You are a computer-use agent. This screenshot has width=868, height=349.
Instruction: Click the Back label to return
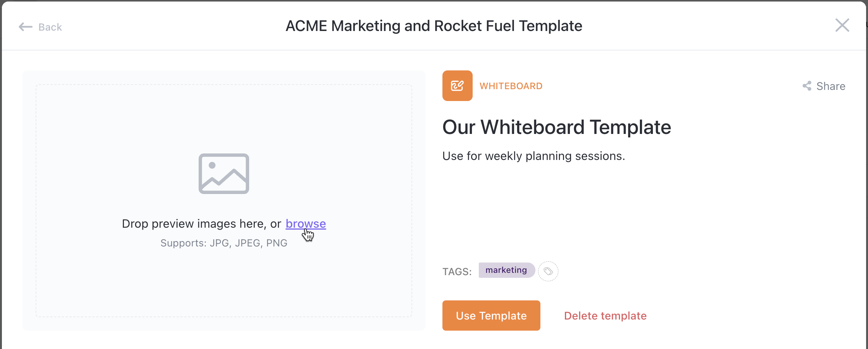tap(50, 27)
